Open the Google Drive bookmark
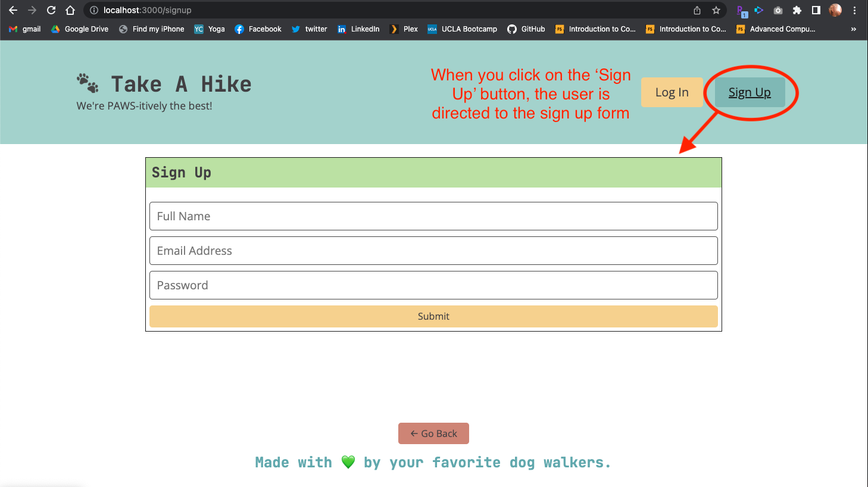868x487 pixels. point(80,29)
